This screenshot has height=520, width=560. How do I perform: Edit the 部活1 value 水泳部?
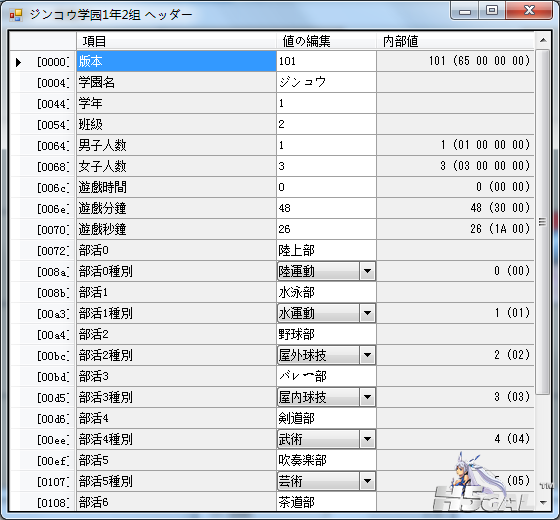tap(326, 292)
